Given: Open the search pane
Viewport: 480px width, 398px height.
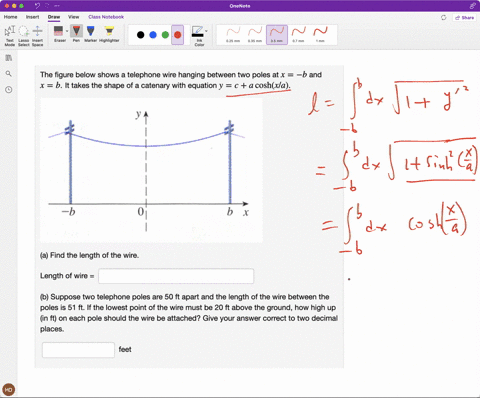Looking at the screenshot, I should coord(9,74).
